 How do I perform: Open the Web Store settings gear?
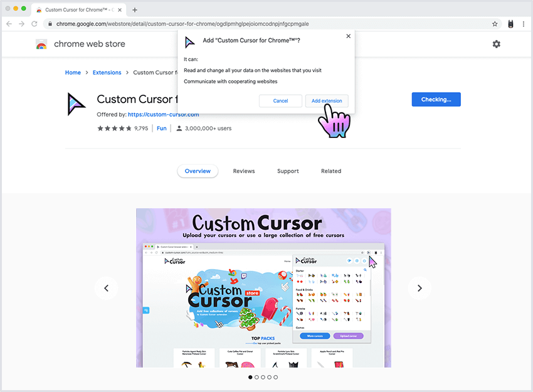click(x=496, y=44)
